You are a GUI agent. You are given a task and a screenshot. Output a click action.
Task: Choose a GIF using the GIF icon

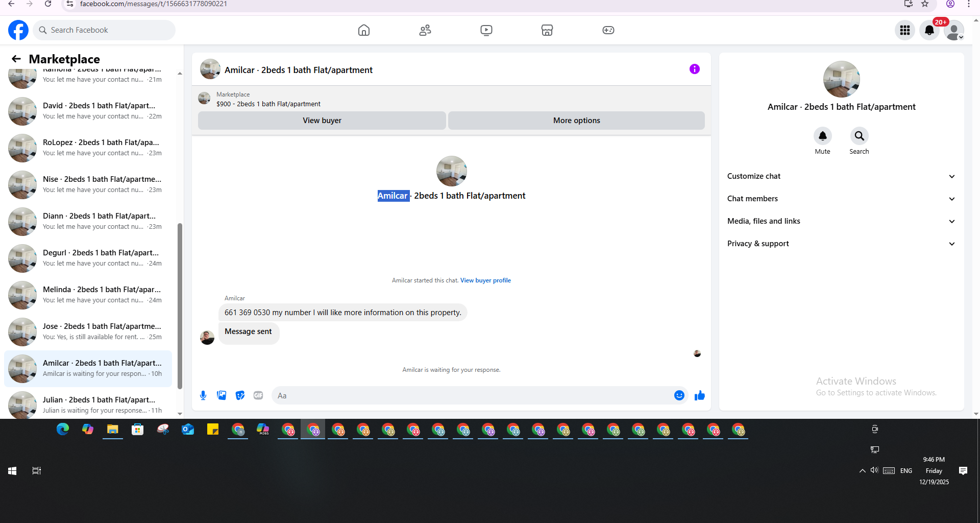coord(258,395)
